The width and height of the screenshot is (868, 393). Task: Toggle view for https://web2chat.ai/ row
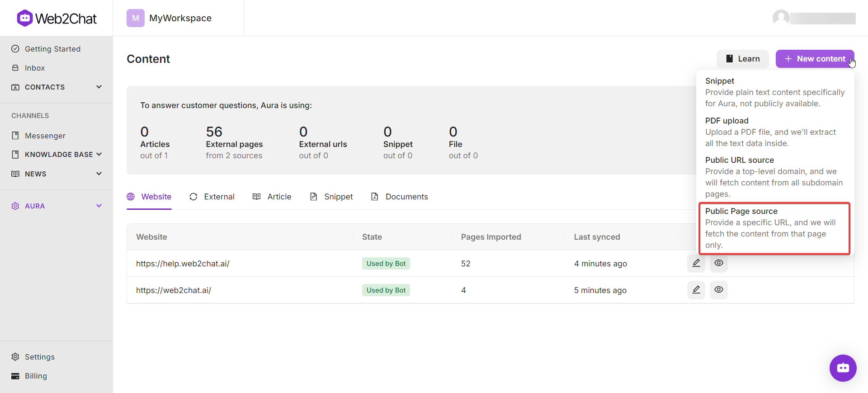[719, 290]
